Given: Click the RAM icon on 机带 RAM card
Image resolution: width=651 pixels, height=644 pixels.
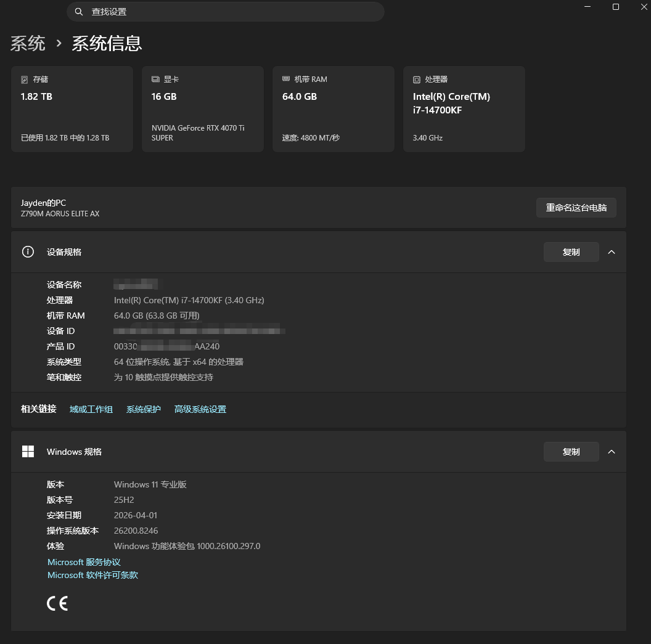Looking at the screenshot, I should point(286,79).
